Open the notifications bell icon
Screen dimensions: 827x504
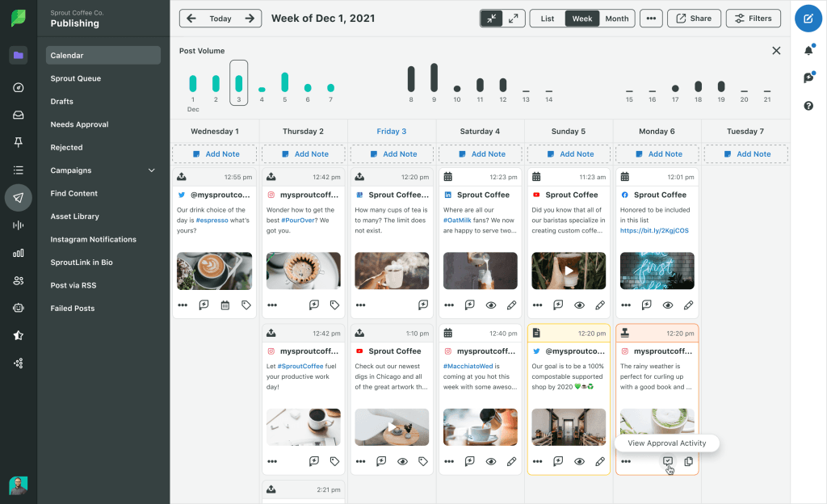[808, 51]
